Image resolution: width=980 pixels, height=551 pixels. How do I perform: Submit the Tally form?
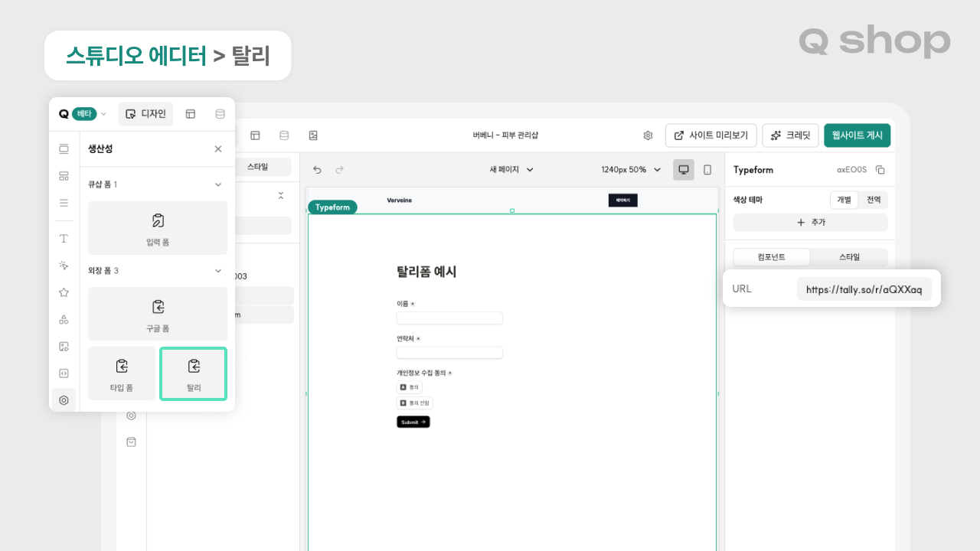413,422
